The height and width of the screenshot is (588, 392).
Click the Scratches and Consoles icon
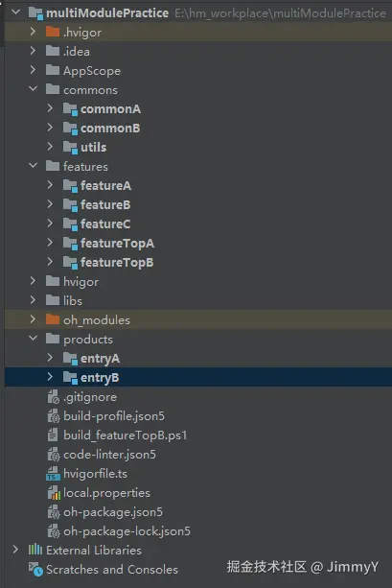36,569
